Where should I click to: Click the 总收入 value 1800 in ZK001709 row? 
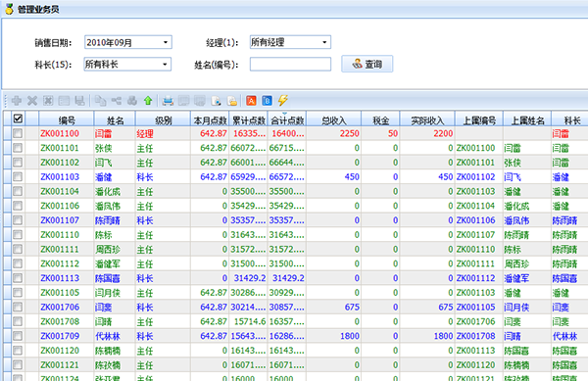coord(350,336)
